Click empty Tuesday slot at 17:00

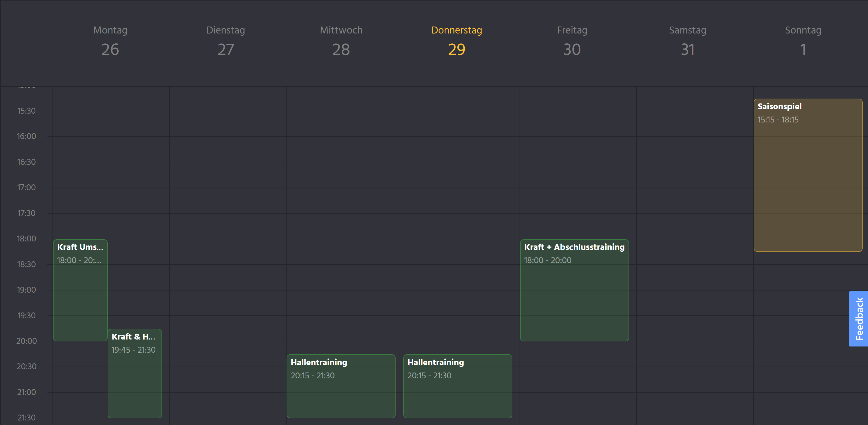click(228, 200)
